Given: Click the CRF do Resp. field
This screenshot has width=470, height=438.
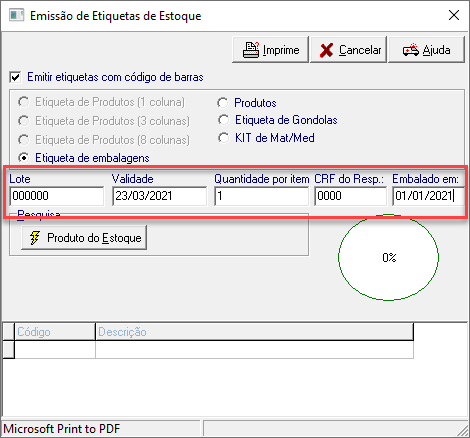Looking at the screenshot, I should pyautogui.click(x=350, y=196).
